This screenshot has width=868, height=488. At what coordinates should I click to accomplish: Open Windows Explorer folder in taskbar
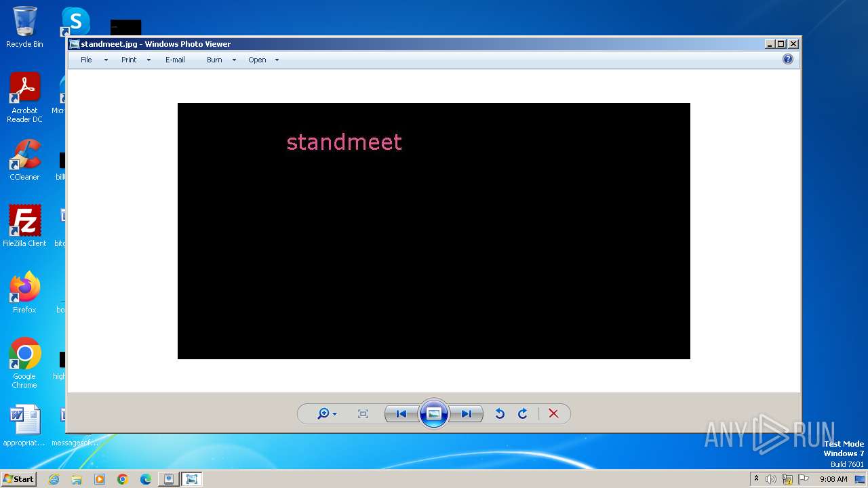pyautogui.click(x=77, y=479)
